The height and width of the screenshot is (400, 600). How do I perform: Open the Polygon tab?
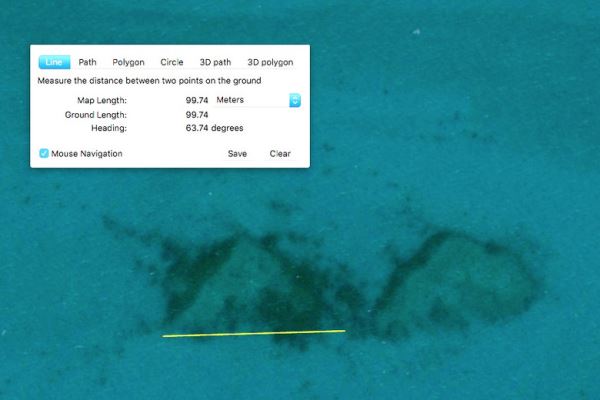point(128,62)
